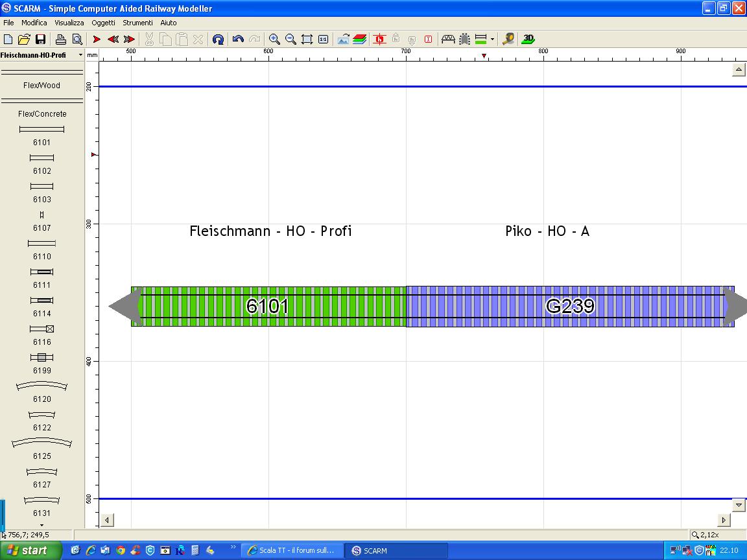
Task: Open the Windows start button
Action: pyautogui.click(x=31, y=550)
